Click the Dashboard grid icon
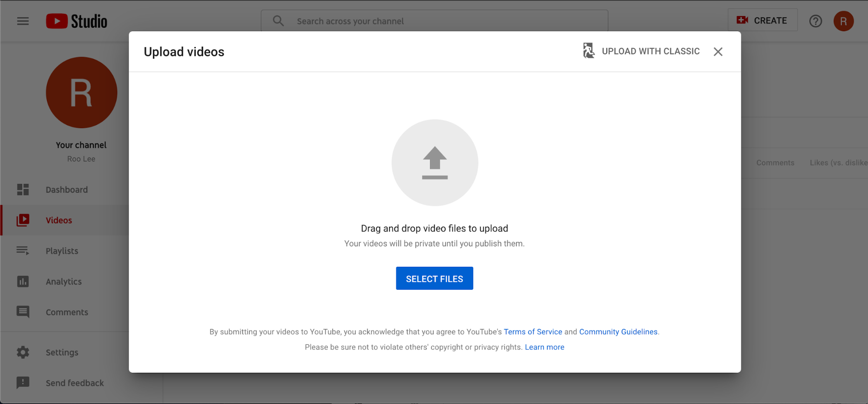Image resolution: width=868 pixels, height=404 pixels. (23, 189)
